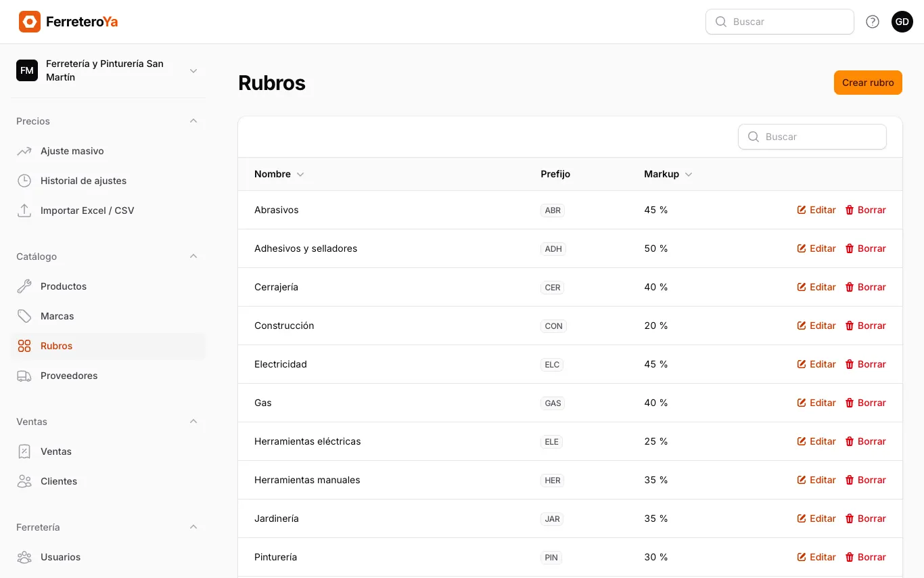Focus the top header Buscar field
This screenshot has height=578, width=924.
point(780,22)
